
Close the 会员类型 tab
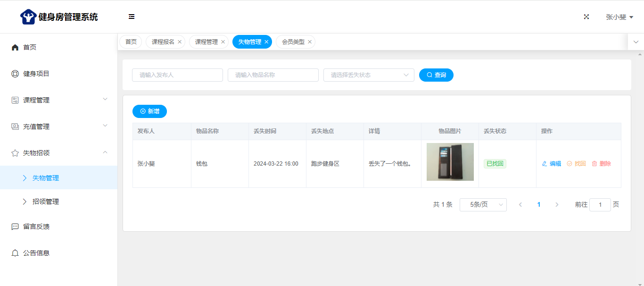point(310,42)
